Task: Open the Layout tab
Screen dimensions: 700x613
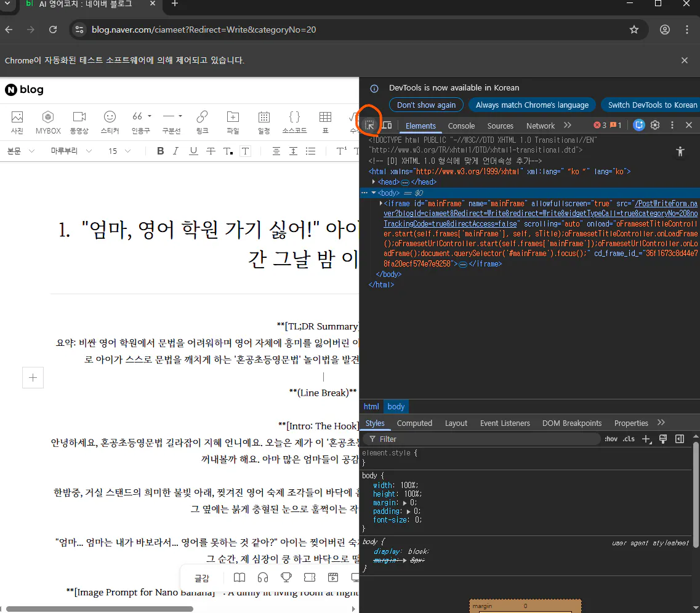Action: 456,423
